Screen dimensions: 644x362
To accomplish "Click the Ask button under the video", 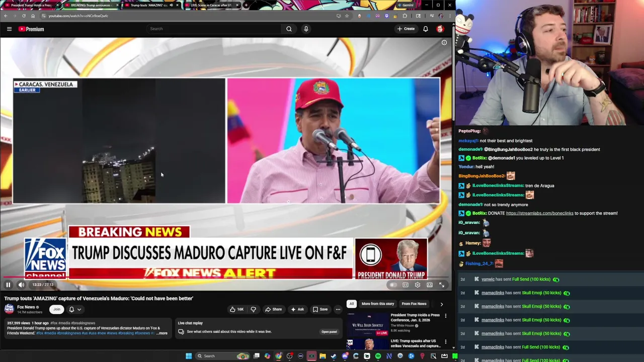I will 297,309.
